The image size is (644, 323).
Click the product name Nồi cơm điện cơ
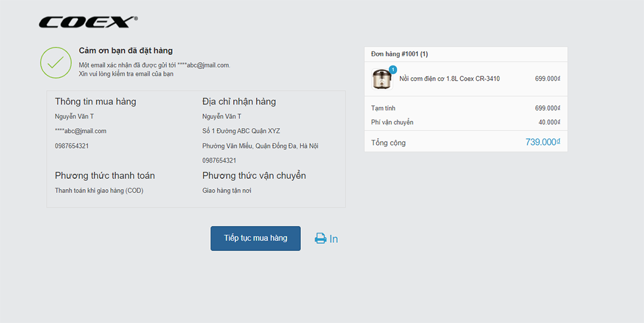click(x=449, y=79)
